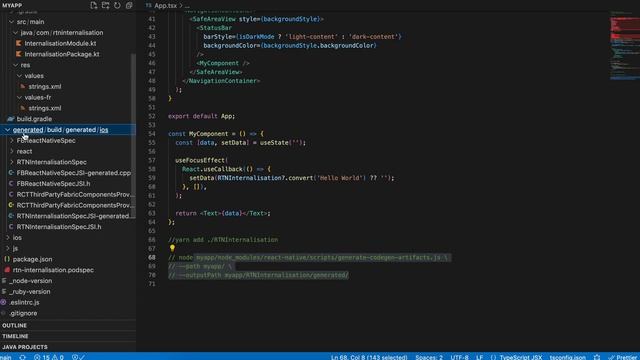Click the 'export default App;' line
The width and height of the screenshot is (640, 360).
(x=201, y=116)
